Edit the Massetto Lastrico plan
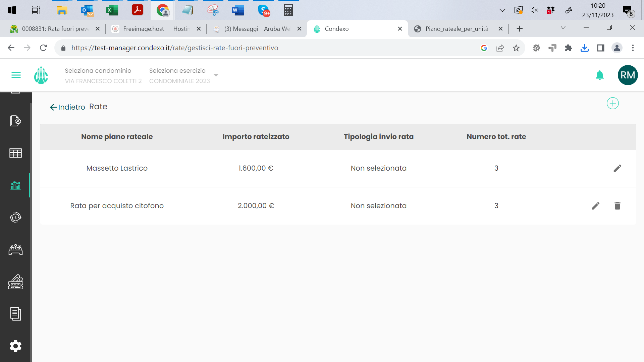Screen dimensions: 644x362 [x=618, y=168]
